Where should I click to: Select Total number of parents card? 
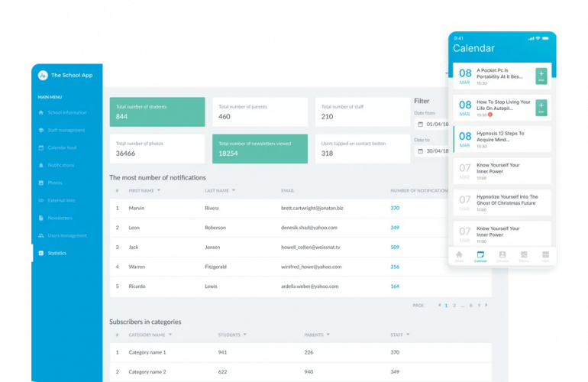[260, 112]
